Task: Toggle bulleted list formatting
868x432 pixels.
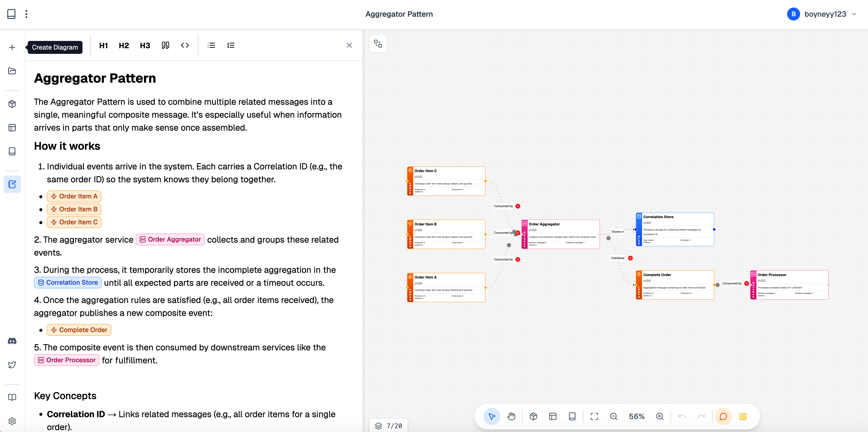Action: pyautogui.click(x=211, y=46)
